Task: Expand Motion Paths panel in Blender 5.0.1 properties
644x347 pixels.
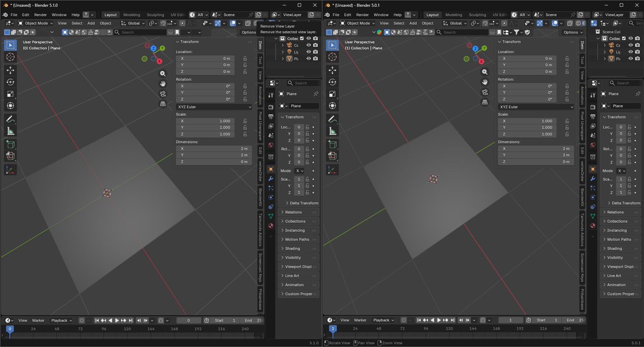Action: (x=621, y=240)
